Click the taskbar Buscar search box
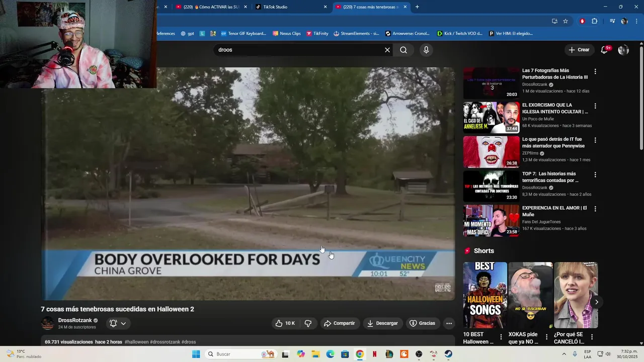644x362 pixels. (240, 354)
